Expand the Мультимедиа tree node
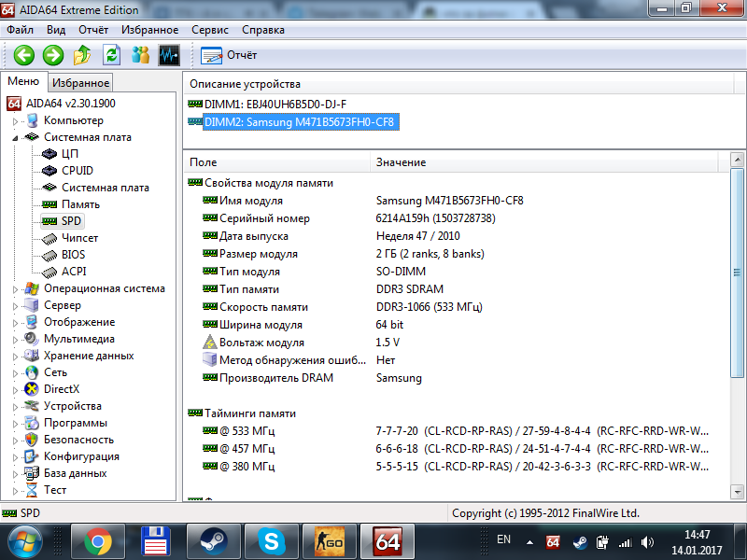747x560 pixels. pyautogui.click(x=15, y=340)
